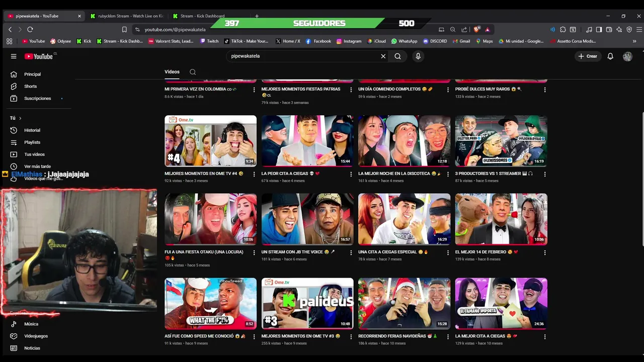This screenshot has width=644, height=362.
Task: Go back in browser history
Action: 10,30
